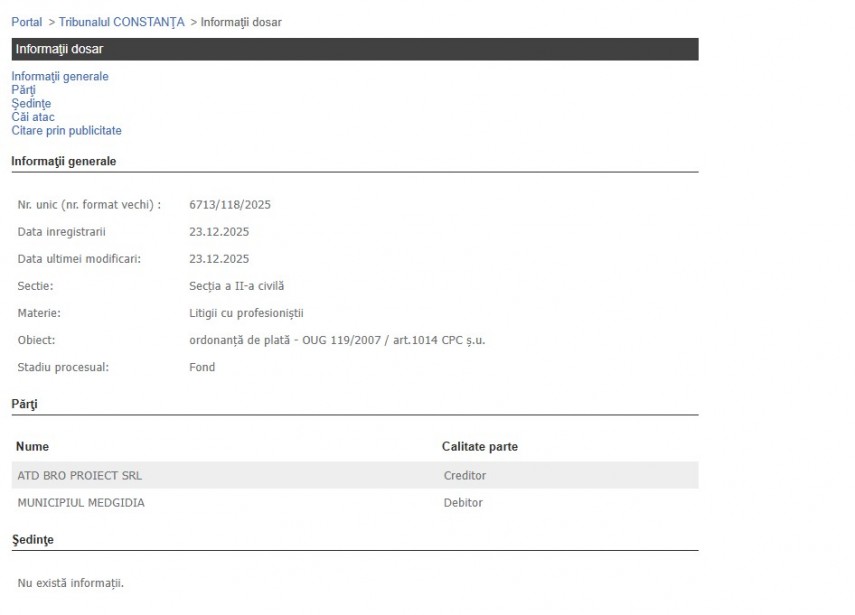Go to Ședințe using the navigation link
855x615 pixels.
(x=31, y=103)
